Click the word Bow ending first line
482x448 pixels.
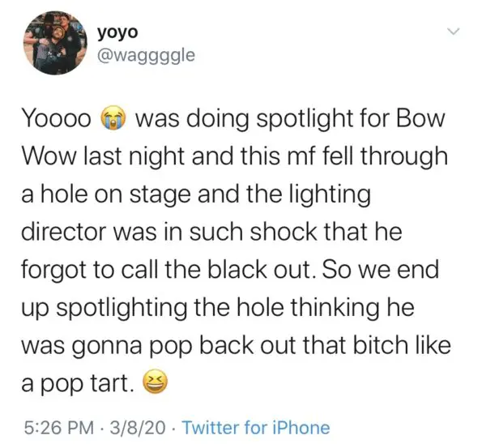420,119
